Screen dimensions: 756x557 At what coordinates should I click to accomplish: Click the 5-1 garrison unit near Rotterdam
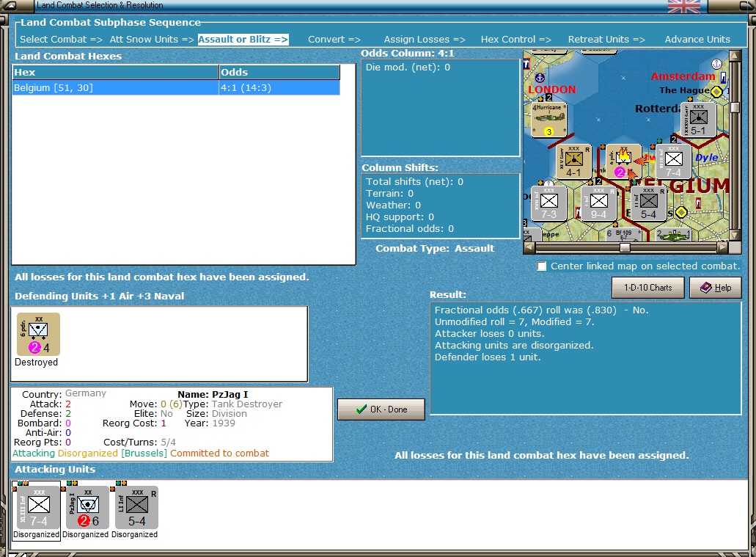coord(699,120)
